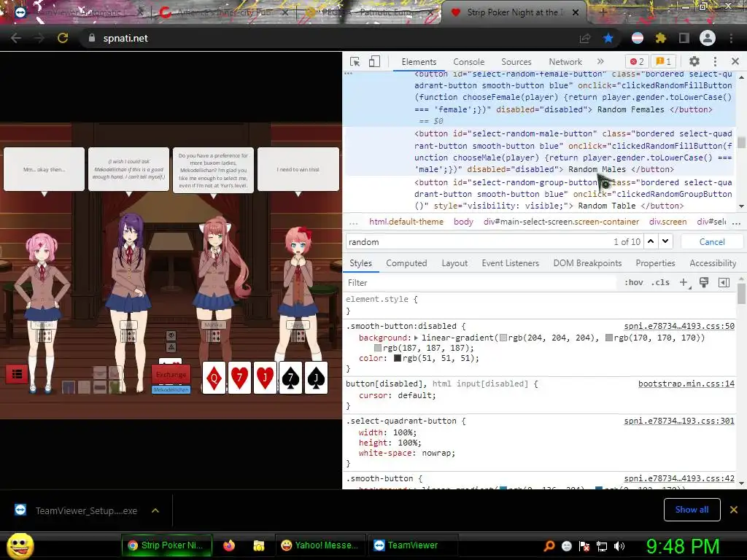Show more DevTools tabs chevron
747x560 pixels.
tap(600, 61)
